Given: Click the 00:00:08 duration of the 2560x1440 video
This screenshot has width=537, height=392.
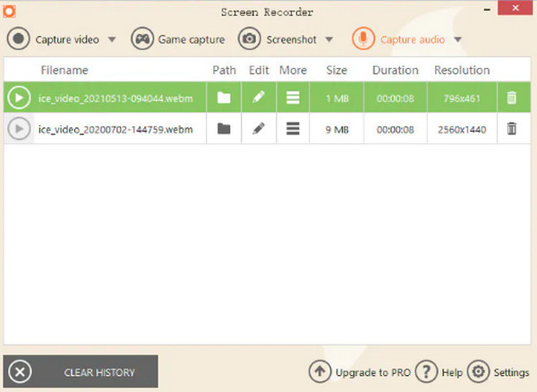Looking at the screenshot, I should click(x=396, y=130).
